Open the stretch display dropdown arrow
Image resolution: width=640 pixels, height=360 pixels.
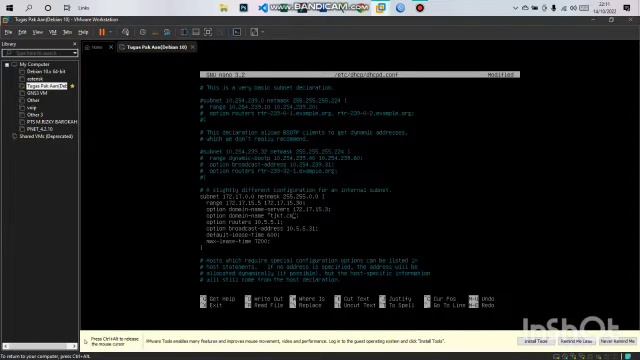pos(263,32)
